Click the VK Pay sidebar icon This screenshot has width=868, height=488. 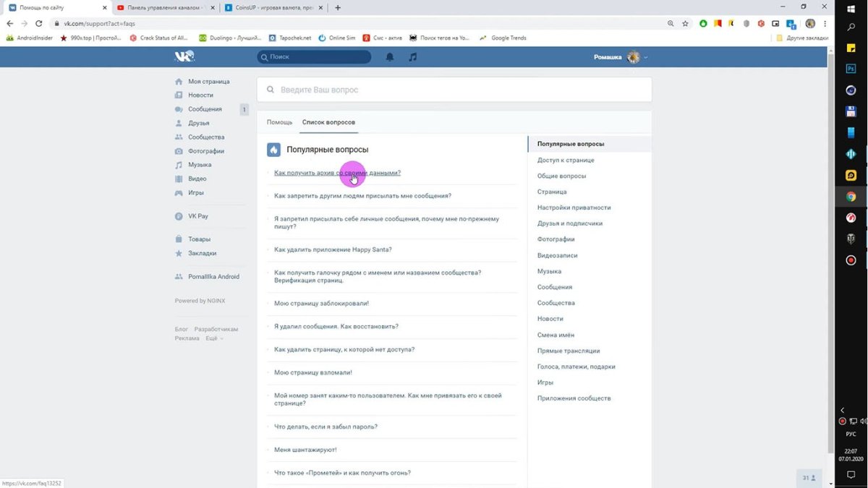(179, 216)
